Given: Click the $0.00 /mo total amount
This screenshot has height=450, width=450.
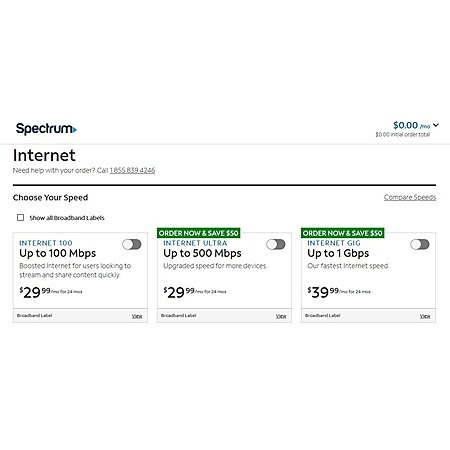Looking at the screenshot, I should pos(411,125).
